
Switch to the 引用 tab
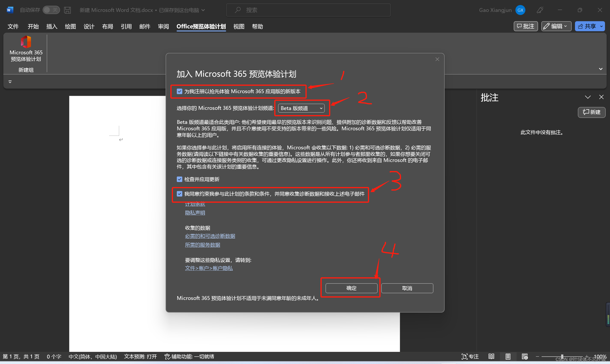(x=126, y=26)
